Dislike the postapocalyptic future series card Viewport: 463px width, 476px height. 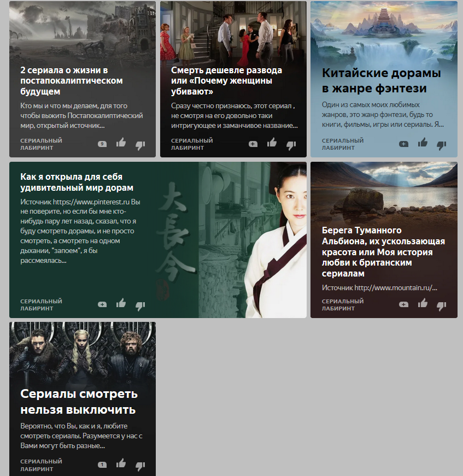coord(140,145)
